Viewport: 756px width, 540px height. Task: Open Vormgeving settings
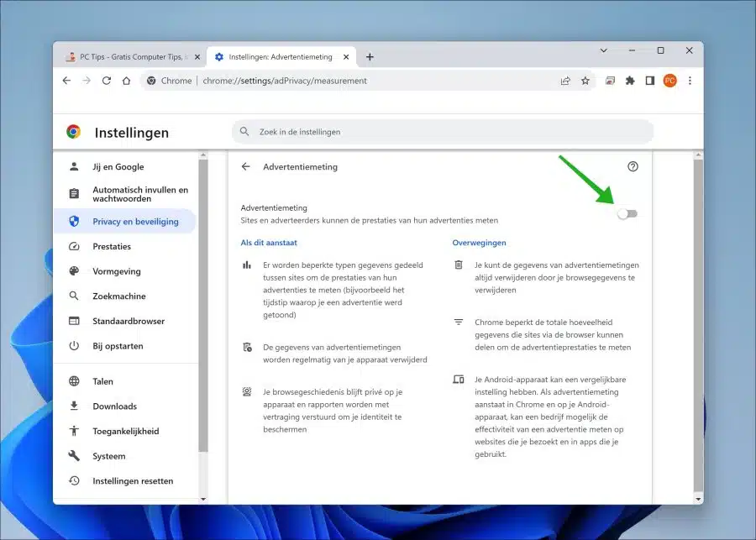tap(125, 271)
